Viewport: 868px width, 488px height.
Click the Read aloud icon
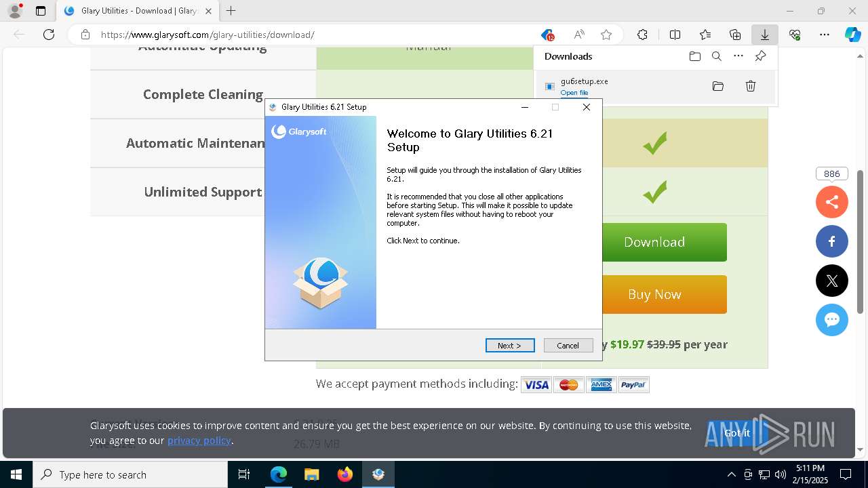(x=579, y=35)
